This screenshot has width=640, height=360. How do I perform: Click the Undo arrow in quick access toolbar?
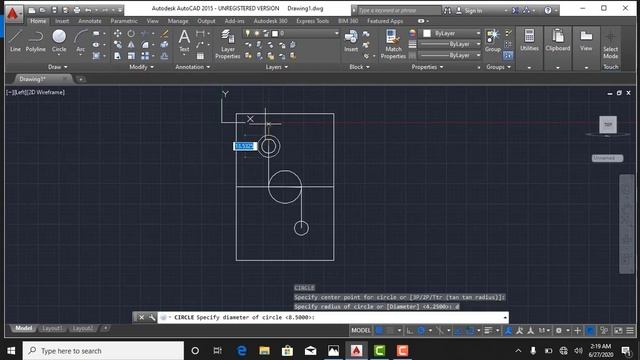[x=88, y=10]
